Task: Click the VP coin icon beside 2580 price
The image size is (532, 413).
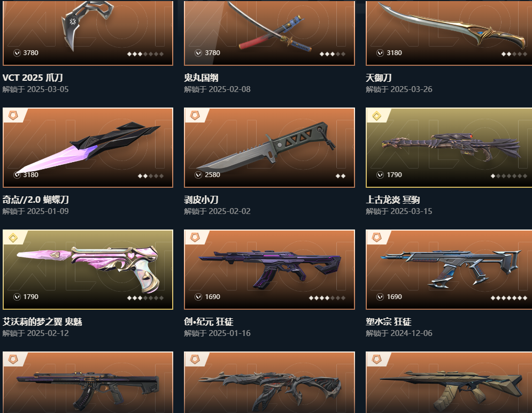Action: pos(198,175)
